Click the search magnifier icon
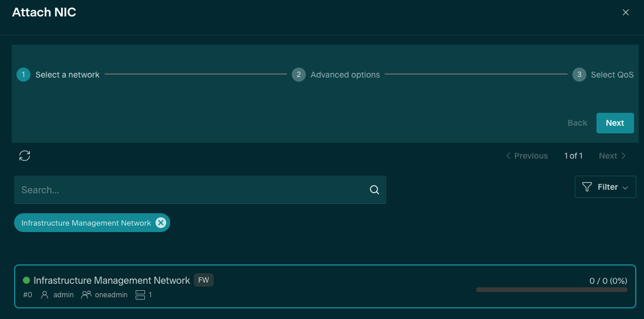The height and width of the screenshot is (319, 644). coord(374,190)
